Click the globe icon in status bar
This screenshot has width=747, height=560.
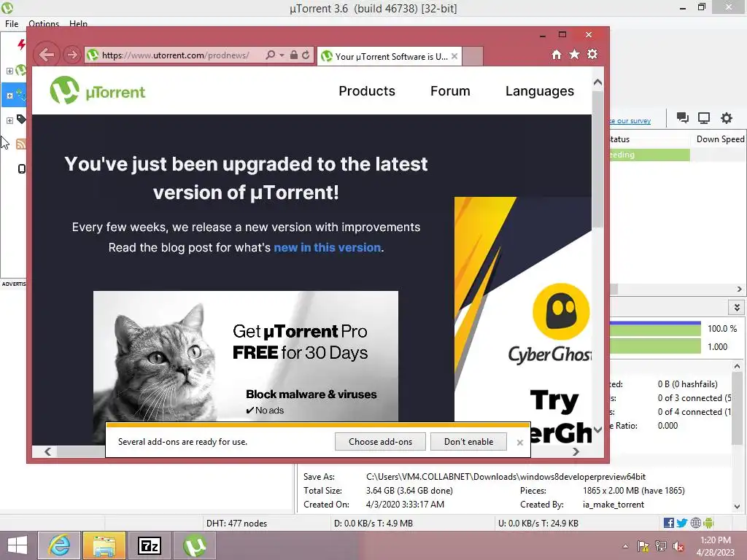click(695, 523)
